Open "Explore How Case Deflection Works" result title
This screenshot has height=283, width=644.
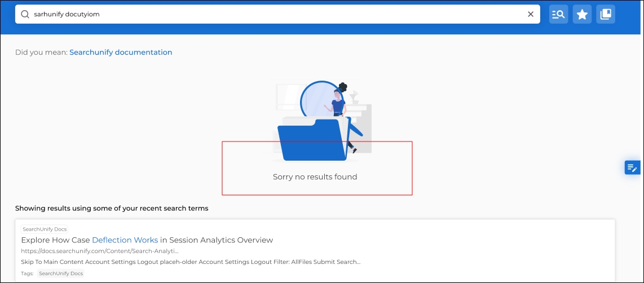(147, 240)
